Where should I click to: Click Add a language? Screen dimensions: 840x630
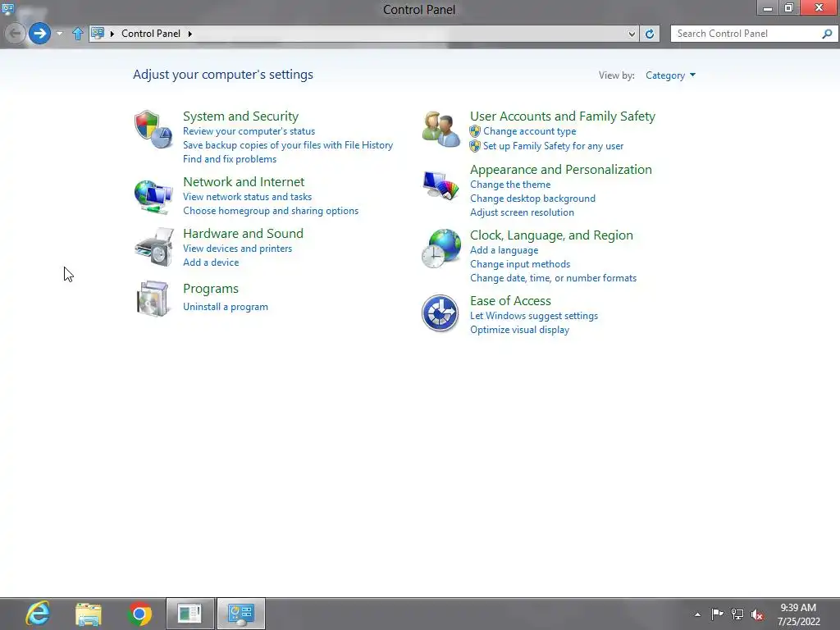[504, 250]
